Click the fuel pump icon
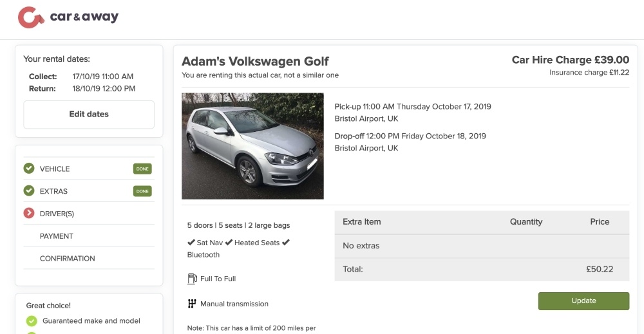Image resolution: width=644 pixels, height=334 pixels. point(192,279)
